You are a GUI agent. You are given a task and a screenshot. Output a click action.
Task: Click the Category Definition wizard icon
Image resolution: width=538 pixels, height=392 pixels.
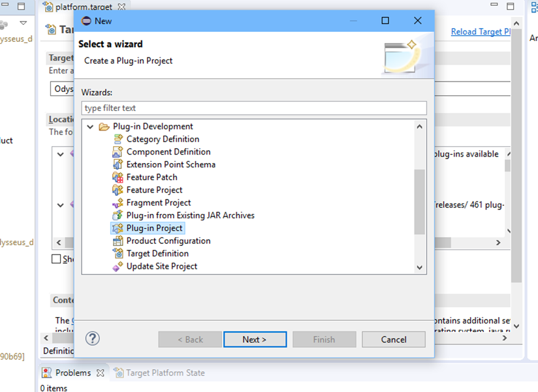point(119,138)
